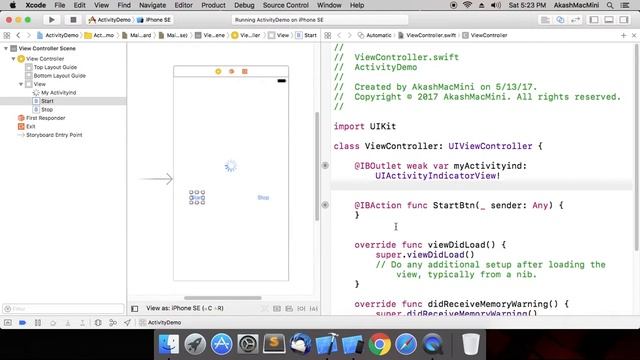Open the ActivityDemo process selector in debug bar
The width and height of the screenshot is (640, 360).
pos(160,322)
